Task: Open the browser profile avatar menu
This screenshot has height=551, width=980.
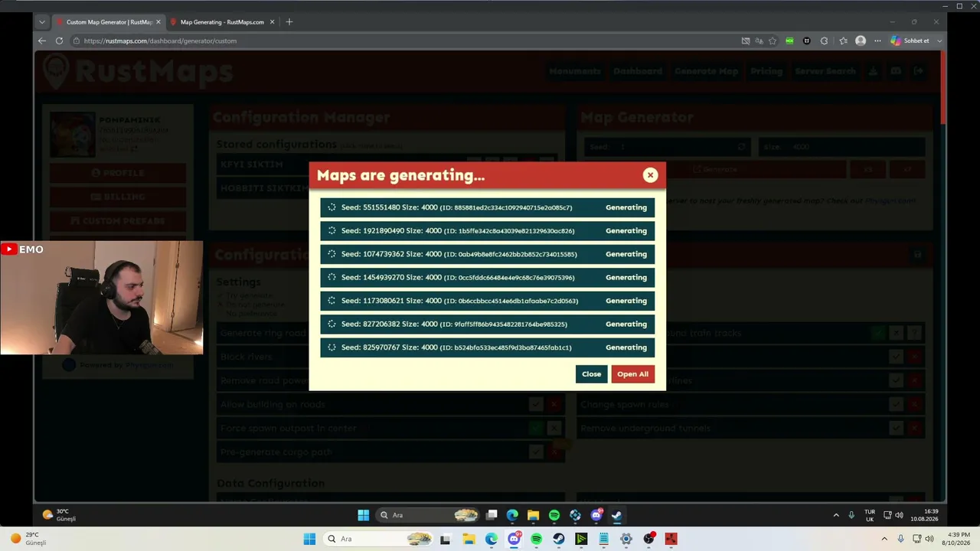Action: click(x=861, y=41)
